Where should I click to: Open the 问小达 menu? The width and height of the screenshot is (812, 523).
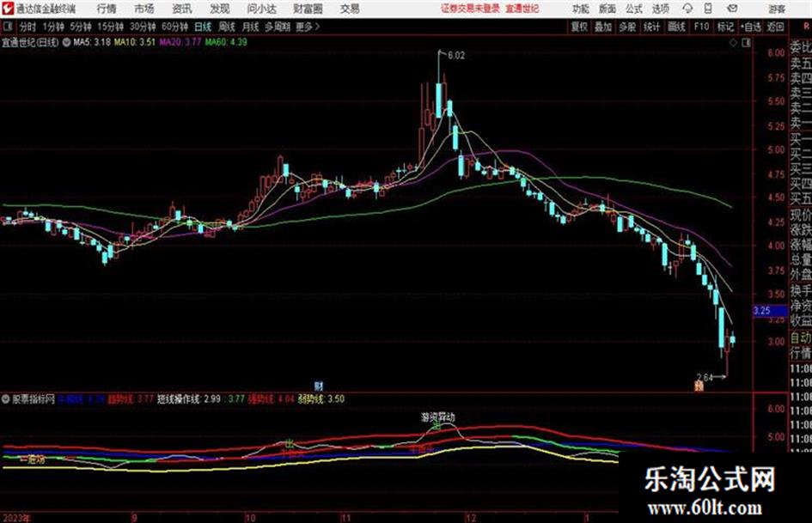pos(261,9)
